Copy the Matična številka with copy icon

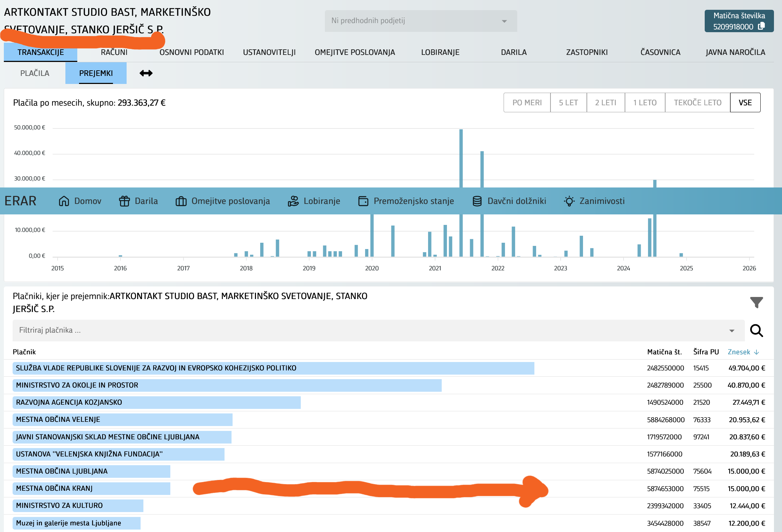(761, 26)
